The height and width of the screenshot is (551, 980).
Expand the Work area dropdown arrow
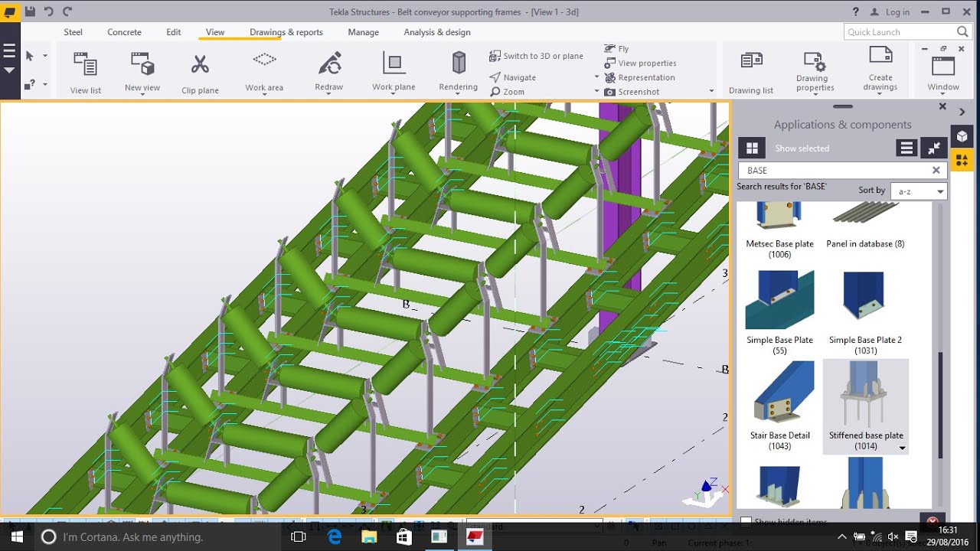click(x=264, y=95)
